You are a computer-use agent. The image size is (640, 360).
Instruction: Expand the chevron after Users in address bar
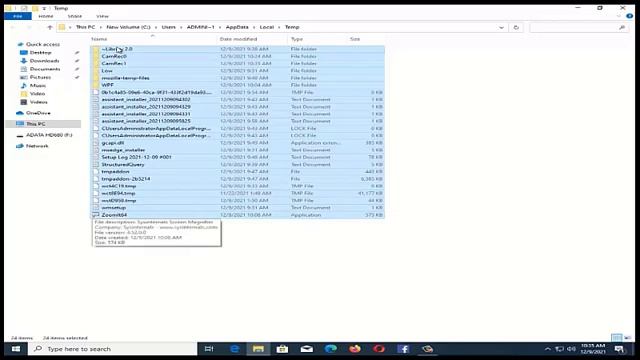click(181, 27)
